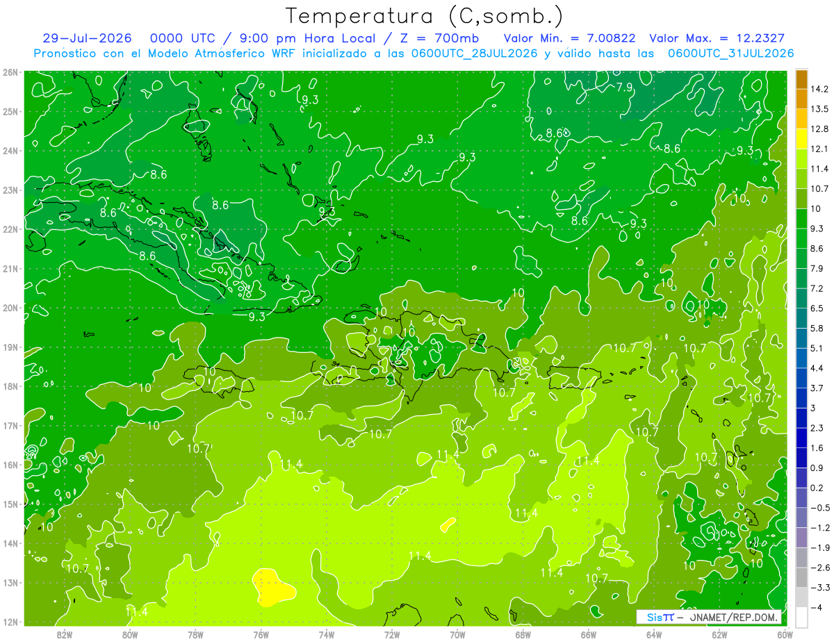The width and height of the screenshot is (834, 644).
Task: Click the "20N" latitude axis label
Action: click(x=10, y=308)
